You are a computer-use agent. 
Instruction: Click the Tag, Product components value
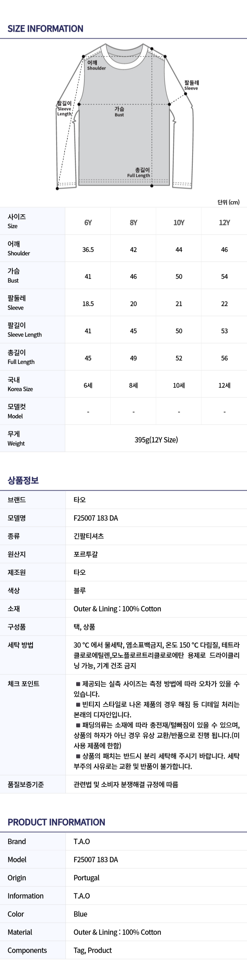click(x=93, y=950)
